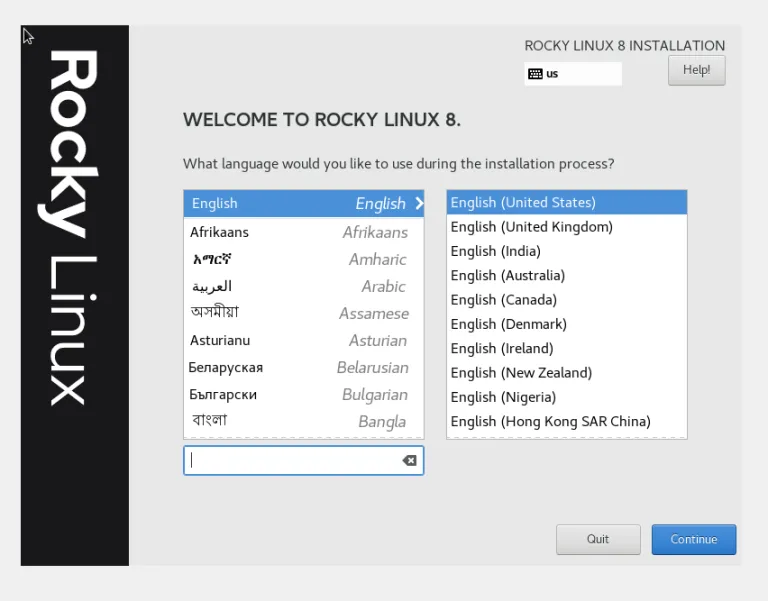This screenshot has width=768, height=601.
Task: Choose English (Denmark) locale
Action: 567,324
